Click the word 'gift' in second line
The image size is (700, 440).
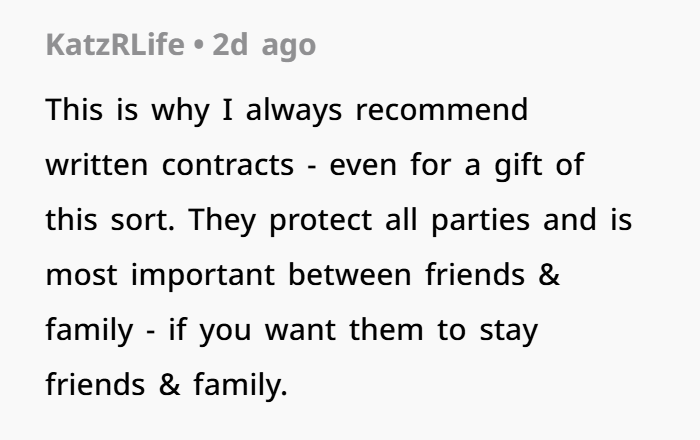[x=518, y=165]
